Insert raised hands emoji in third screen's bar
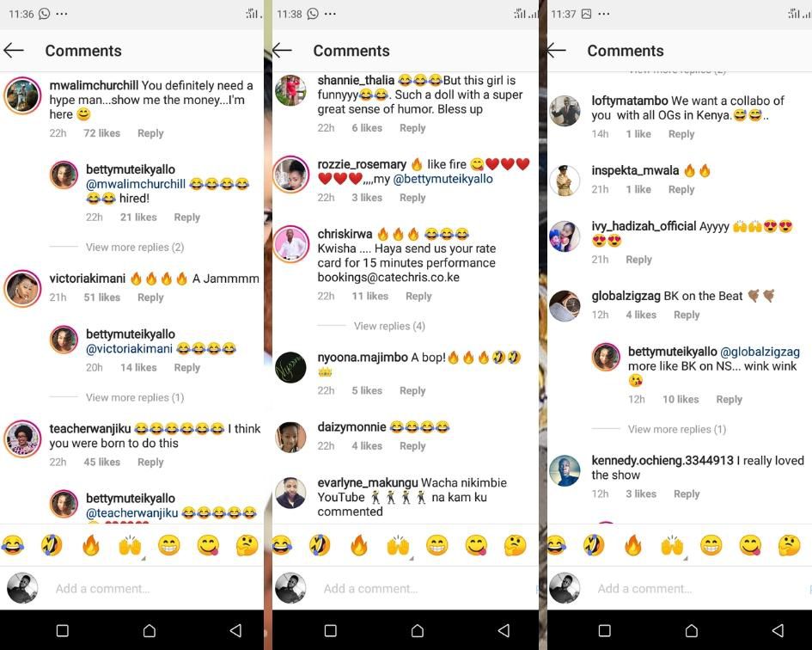The image size is (812, 650). pos(672,545)
